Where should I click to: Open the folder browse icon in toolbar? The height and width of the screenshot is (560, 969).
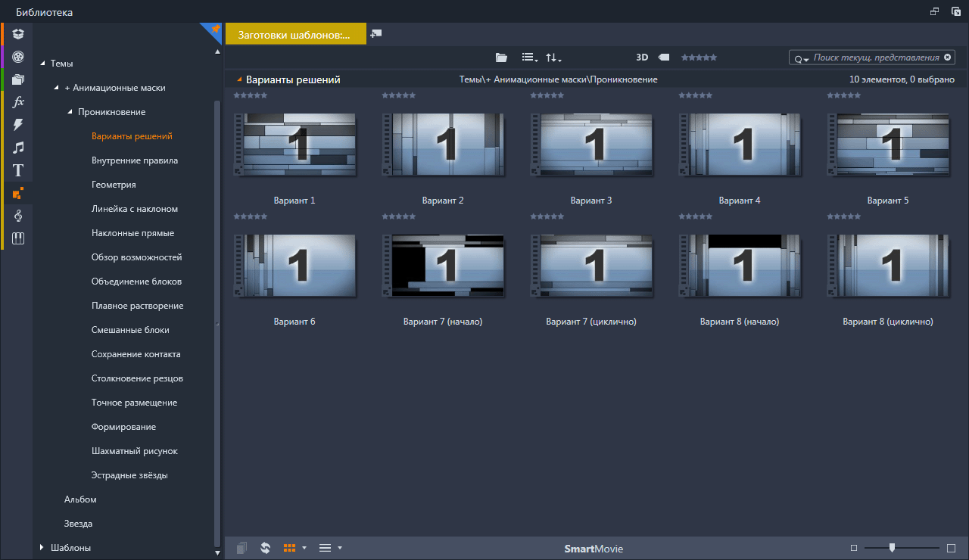pyautogui.click(x=501, y=58)
